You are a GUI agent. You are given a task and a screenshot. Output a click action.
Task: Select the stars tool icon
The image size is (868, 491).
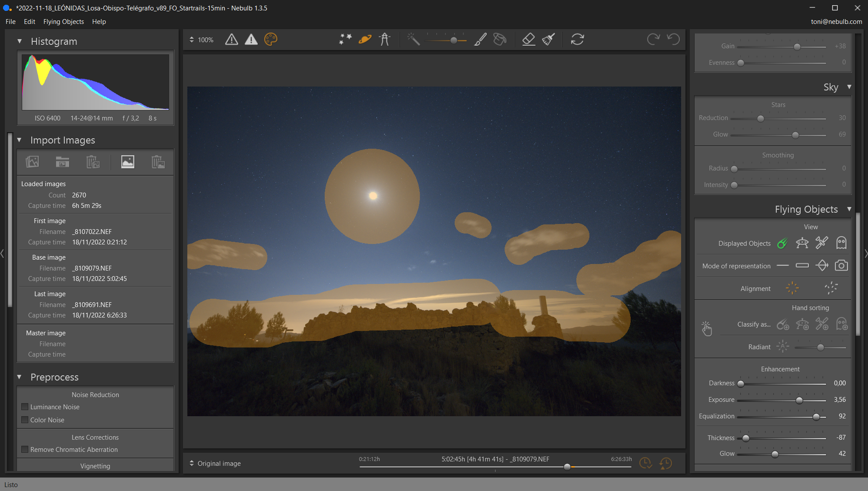(346, 40)
